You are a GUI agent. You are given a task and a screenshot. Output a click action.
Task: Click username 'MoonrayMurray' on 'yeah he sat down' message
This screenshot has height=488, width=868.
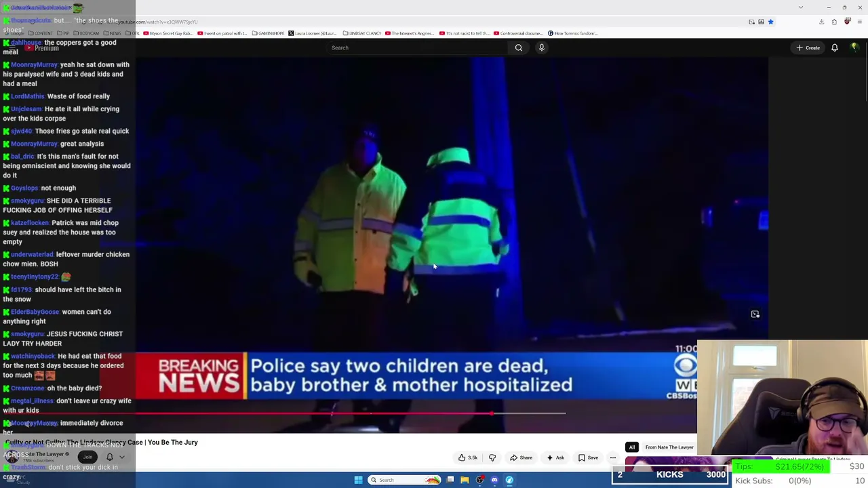(34, 65)
